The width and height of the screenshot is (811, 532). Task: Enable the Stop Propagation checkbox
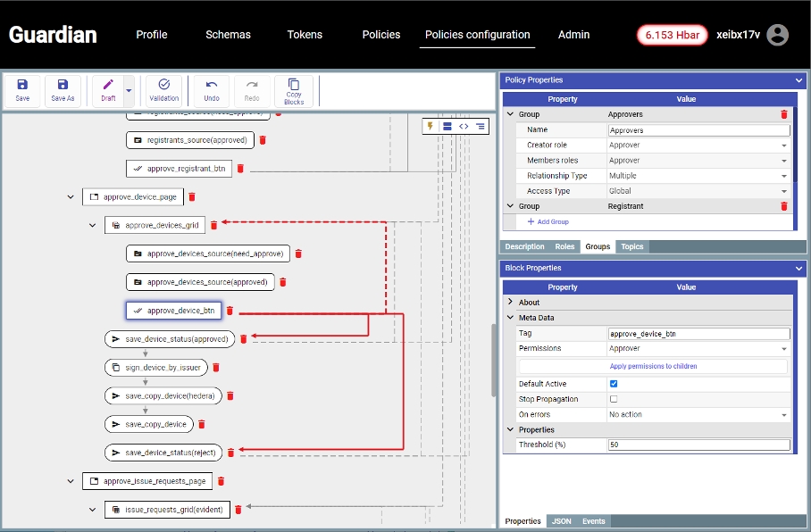[614, 399]
